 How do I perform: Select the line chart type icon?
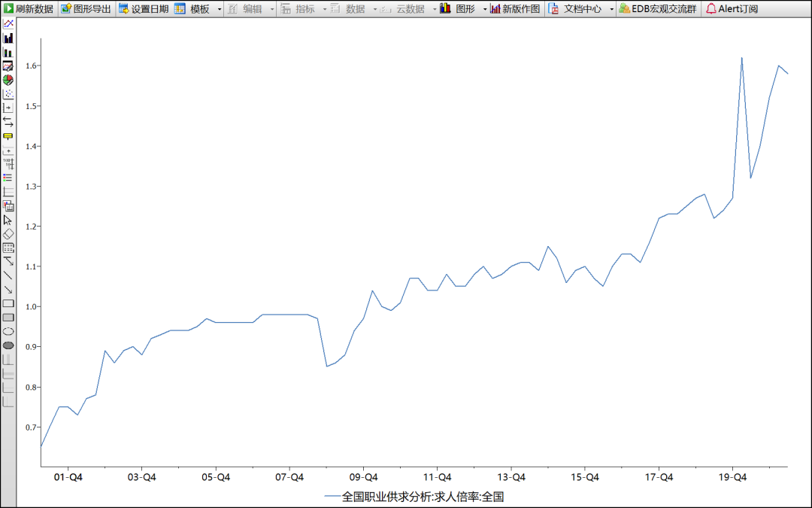(8, 24)
